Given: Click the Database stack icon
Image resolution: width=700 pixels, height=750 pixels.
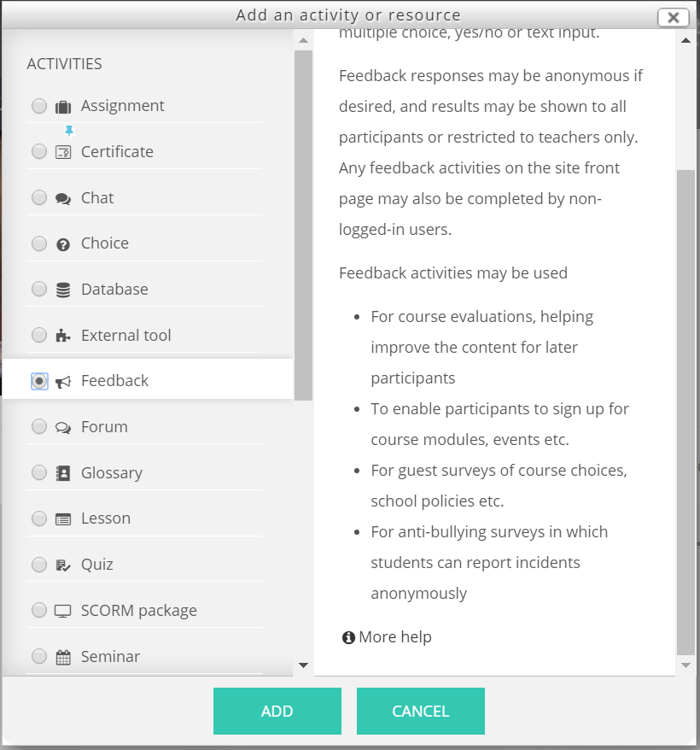Looking at the screenshot, I should coord(63,290).
